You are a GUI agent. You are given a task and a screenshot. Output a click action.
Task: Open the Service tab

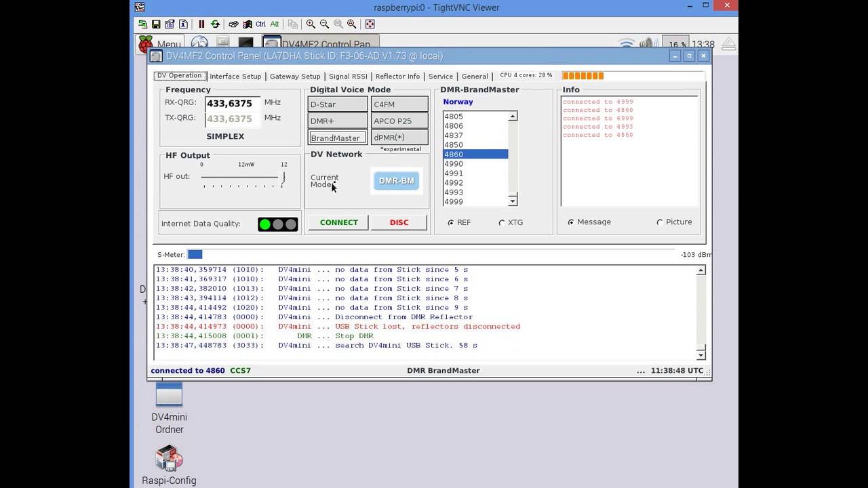tap(441, 77)
